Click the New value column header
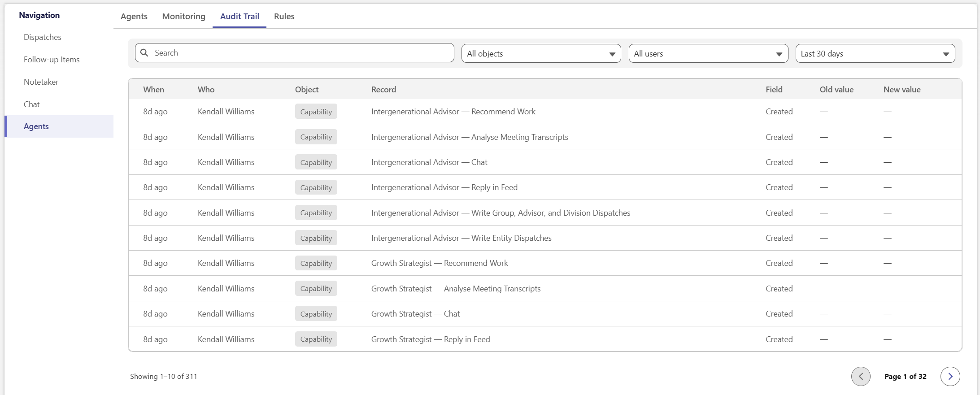Screen dimensions: 980x395 [902, 90]
